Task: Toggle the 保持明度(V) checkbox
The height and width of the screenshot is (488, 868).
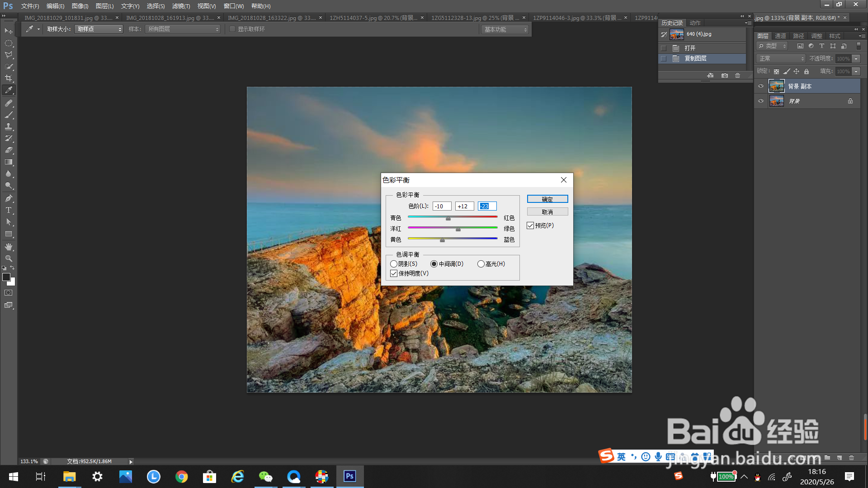Action: coord(394,273)
